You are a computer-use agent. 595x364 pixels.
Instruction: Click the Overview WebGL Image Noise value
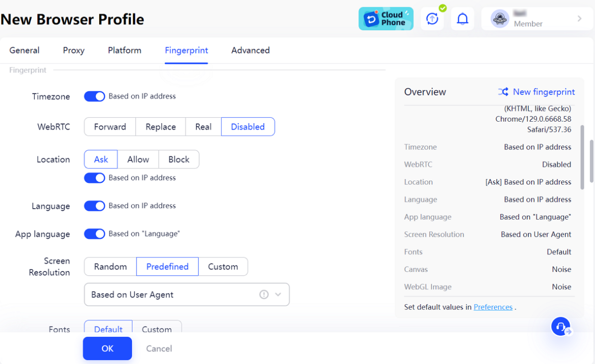pyautogui.click(x=562, y=287)
